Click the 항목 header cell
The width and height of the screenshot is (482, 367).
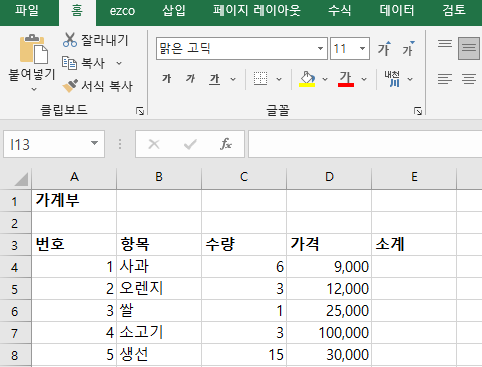tap(159, 245)
